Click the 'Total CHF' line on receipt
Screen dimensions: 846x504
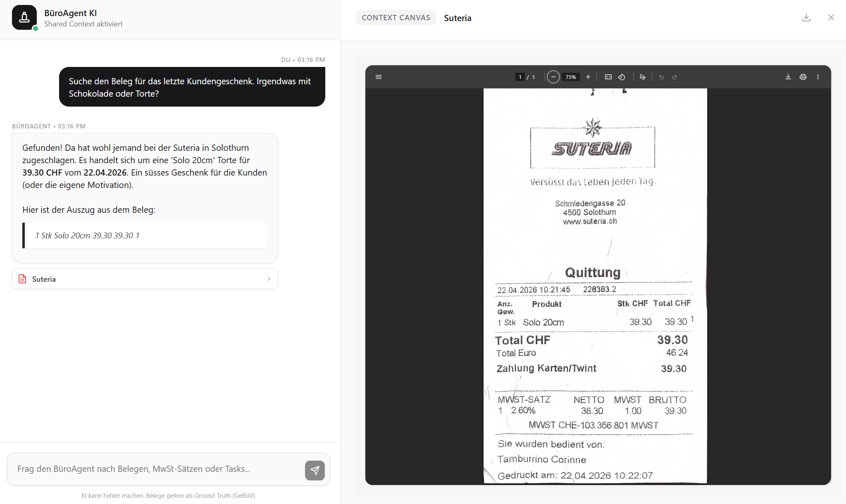591,340
